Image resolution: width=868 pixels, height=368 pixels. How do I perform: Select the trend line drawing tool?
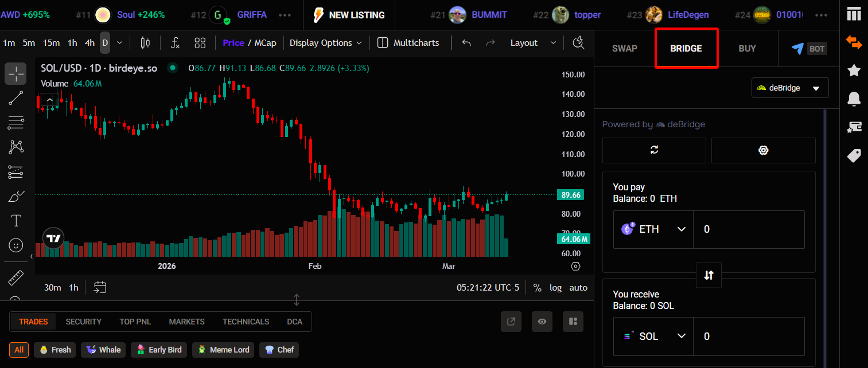pos(16,98)
